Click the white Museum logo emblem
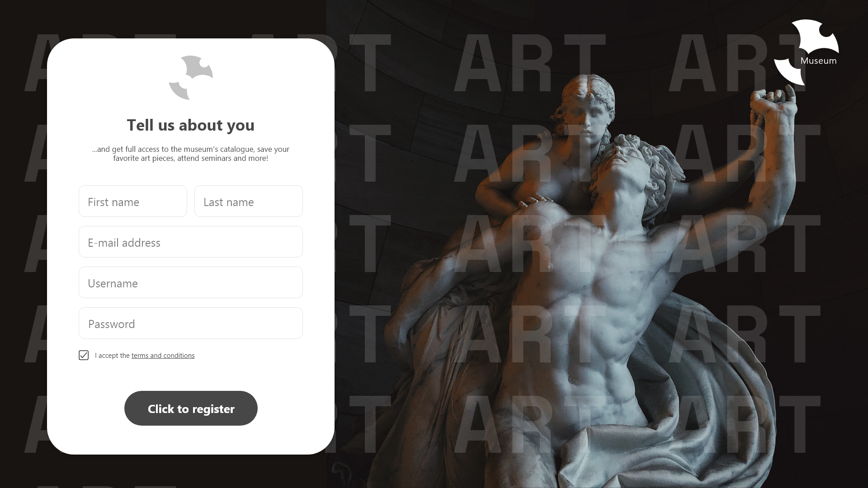This screenshot has height=488, width=868. point(807,52)
